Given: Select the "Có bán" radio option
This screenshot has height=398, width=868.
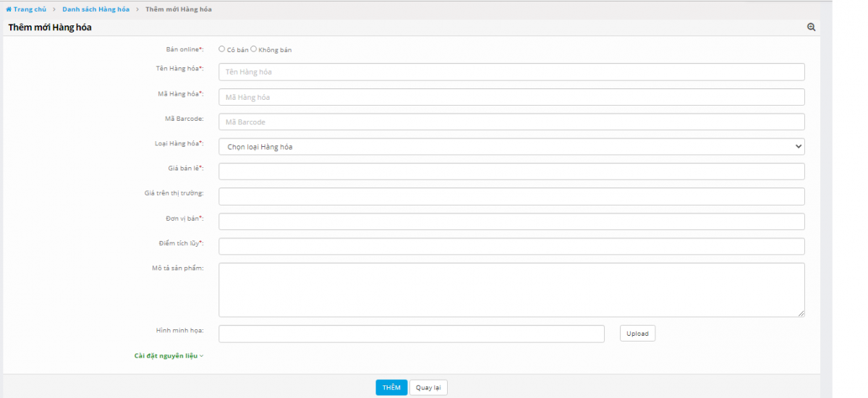Looking at the screenshot, I should [x=222, y=49].
